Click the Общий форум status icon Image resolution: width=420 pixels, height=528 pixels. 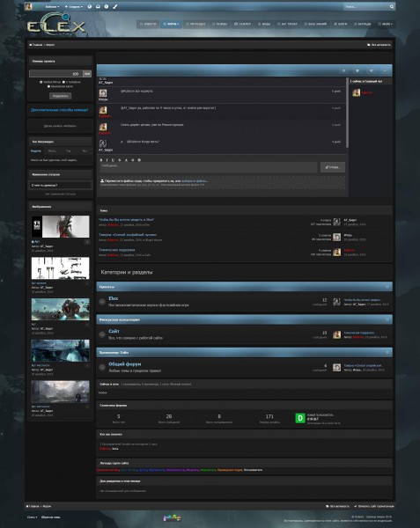coord(102,367)
